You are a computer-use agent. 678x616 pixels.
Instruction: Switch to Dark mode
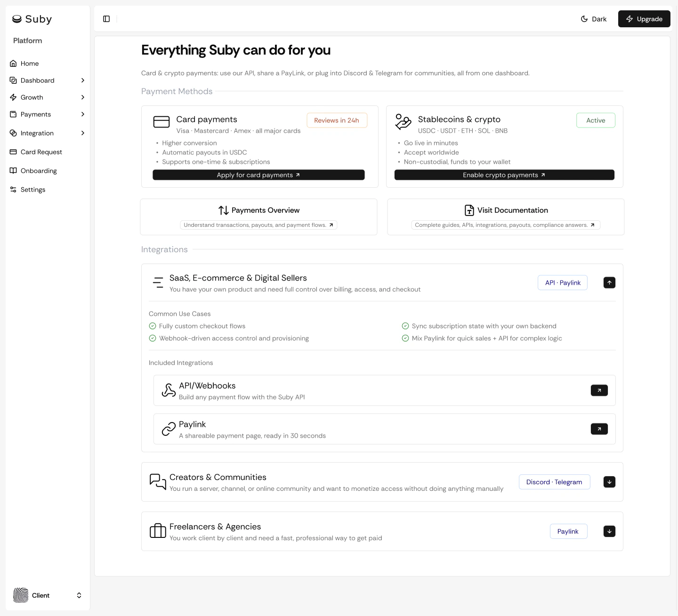point(594,19)
